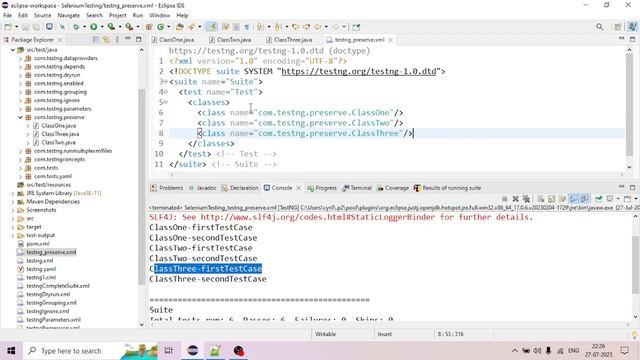The image size is (640, 360).
Task: Open the Debug button dropdown arrow
Action: point(84,27)
